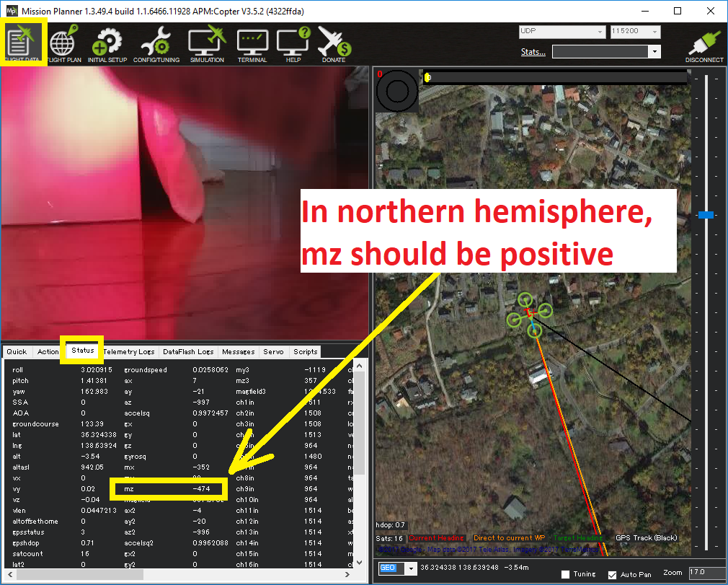Open the Flight Plan screen
728x585 pixels.
(63, 44)
